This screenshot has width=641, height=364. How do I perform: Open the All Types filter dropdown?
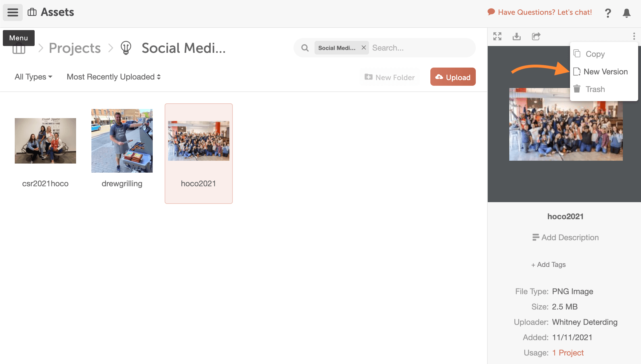[33, 77]
